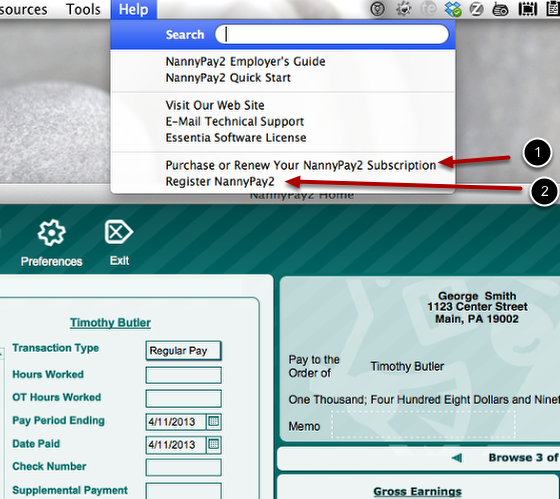Click the Pay Period Ending label
The width and height of the screenshot is (560, 499).
click(59, 420)
